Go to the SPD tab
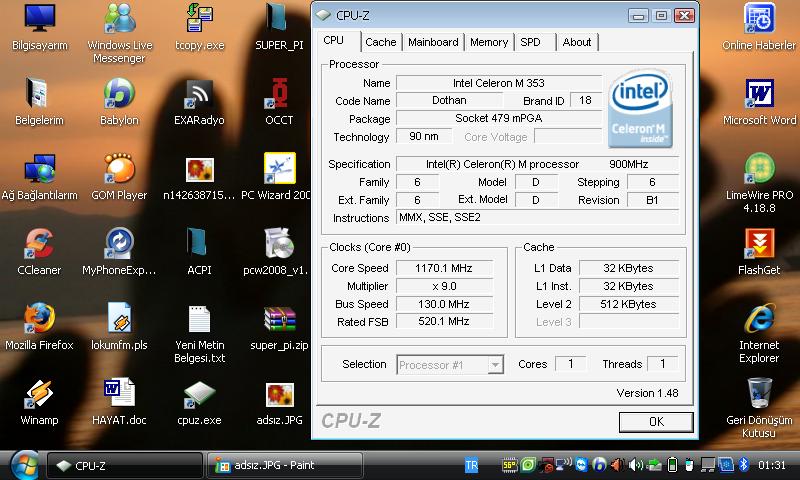Image resolution: width=800 pixels, height=480 pixels. pyautogui.click(x=531, y=42)
